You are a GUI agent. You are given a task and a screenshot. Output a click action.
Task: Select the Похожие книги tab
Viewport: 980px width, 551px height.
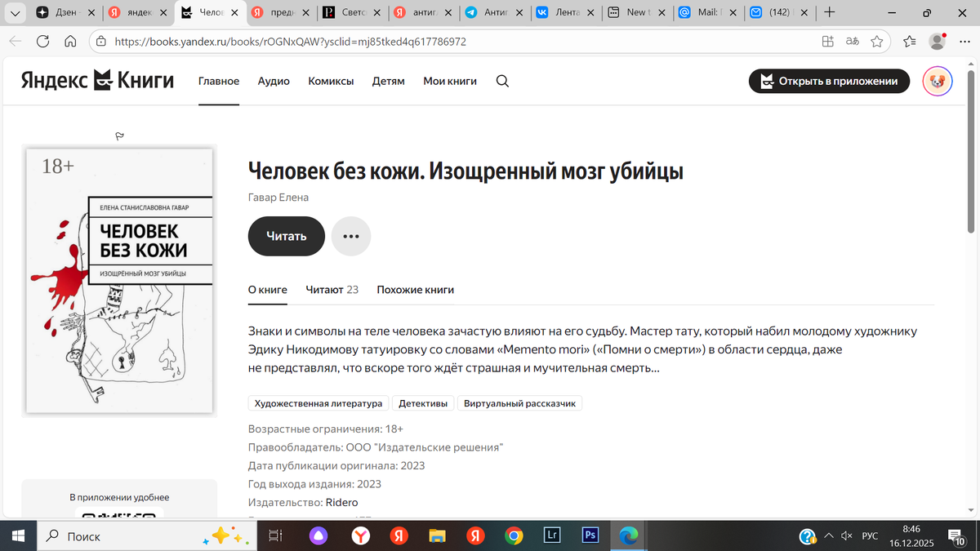pos(415,290)
